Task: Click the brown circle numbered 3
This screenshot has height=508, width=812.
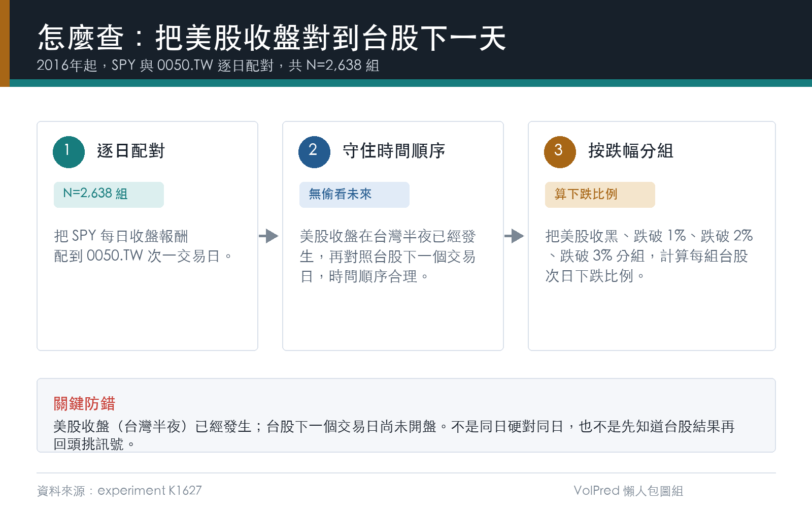Action: [560, 152]
